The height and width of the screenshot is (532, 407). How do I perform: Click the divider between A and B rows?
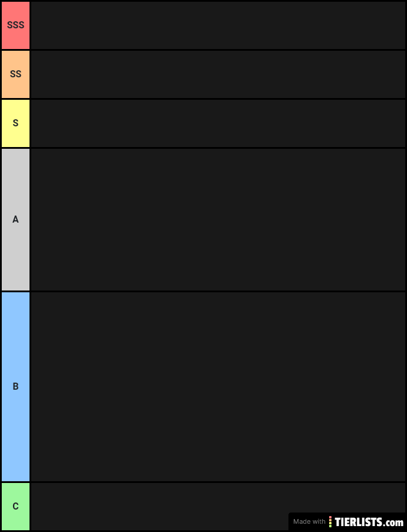click(x=203, y=292)
